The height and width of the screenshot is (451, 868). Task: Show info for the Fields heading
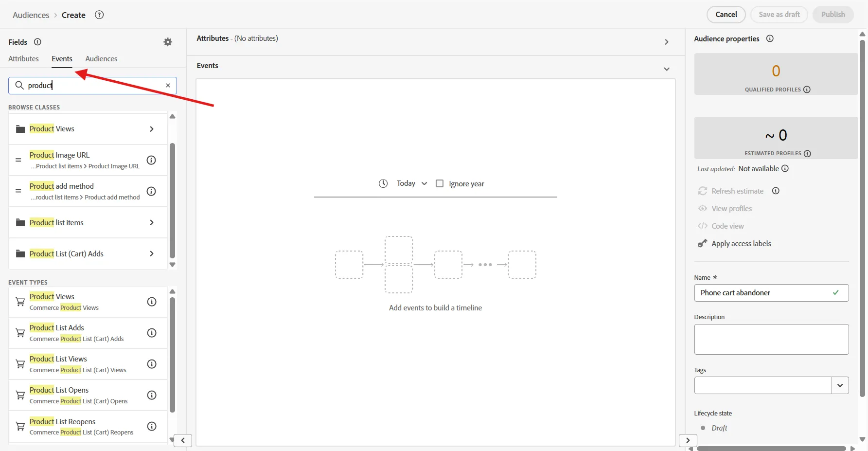tap(37, 42)
